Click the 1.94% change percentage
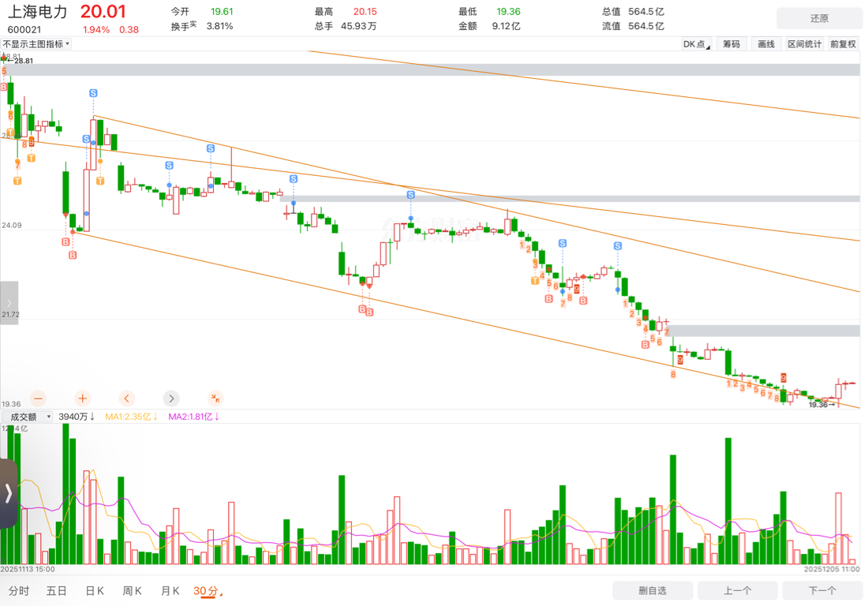This screenshot has height=606, width=868. pyautogui.click(x=96, y=30)
